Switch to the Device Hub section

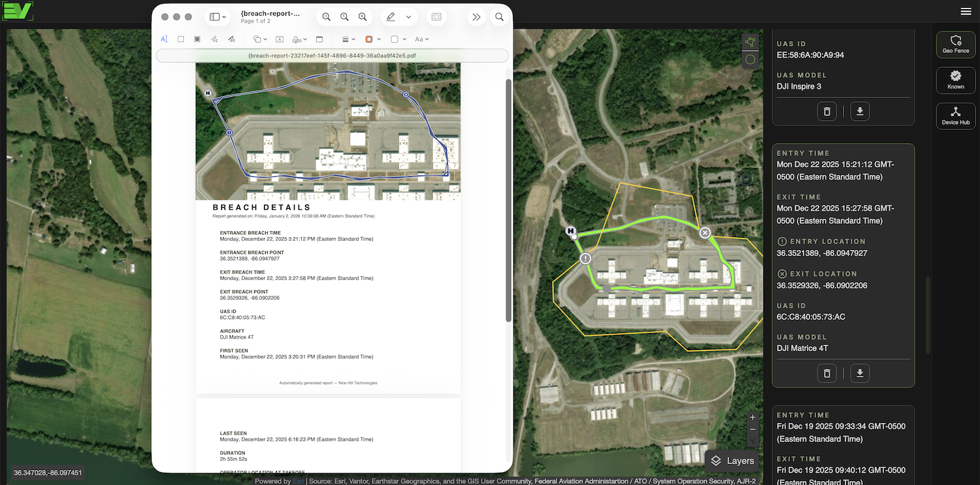955,116
